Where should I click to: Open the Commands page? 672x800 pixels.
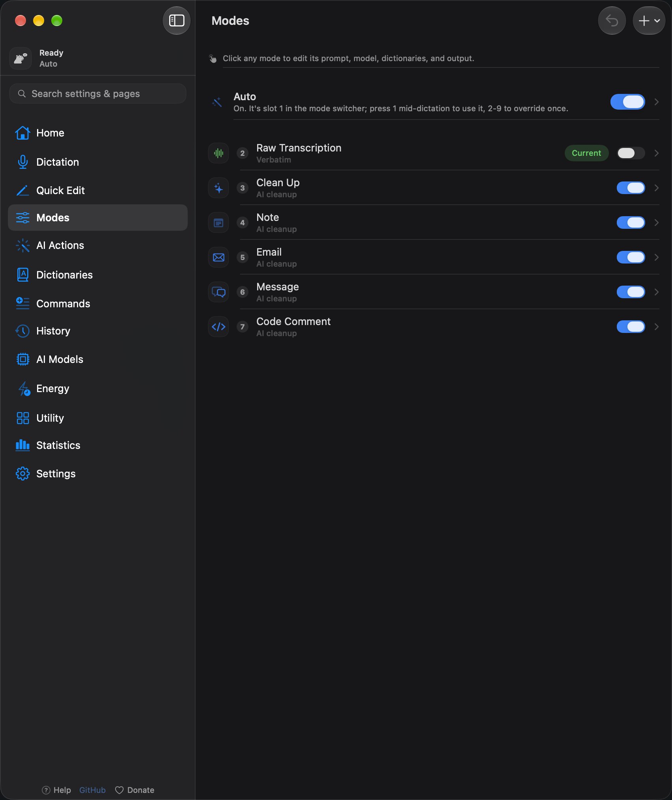pos(98,303)
